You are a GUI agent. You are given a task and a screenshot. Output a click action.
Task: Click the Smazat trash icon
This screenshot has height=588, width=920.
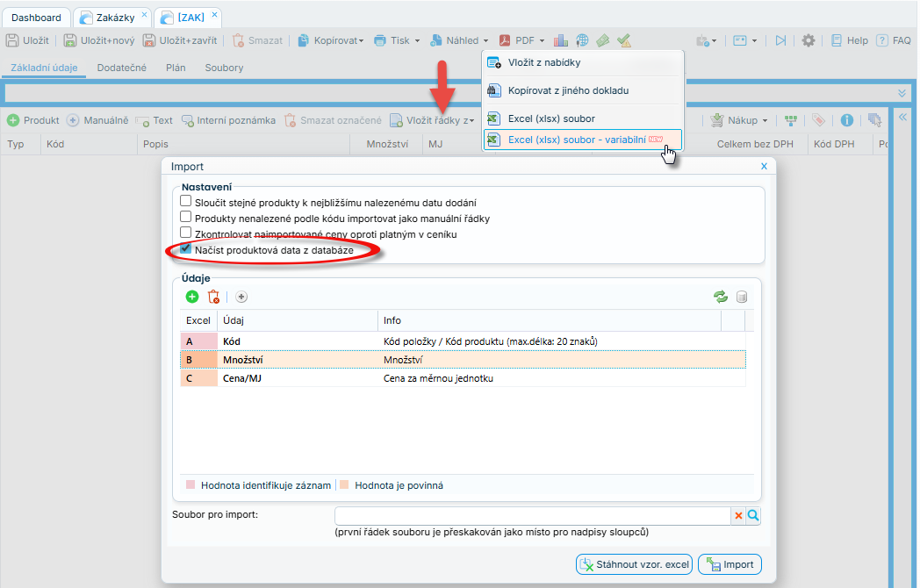[238, 40]
